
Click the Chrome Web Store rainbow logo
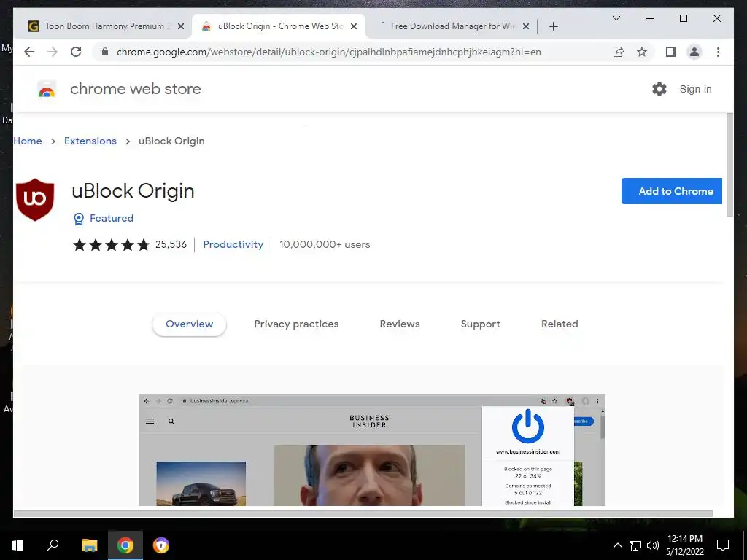click(46, 89)
